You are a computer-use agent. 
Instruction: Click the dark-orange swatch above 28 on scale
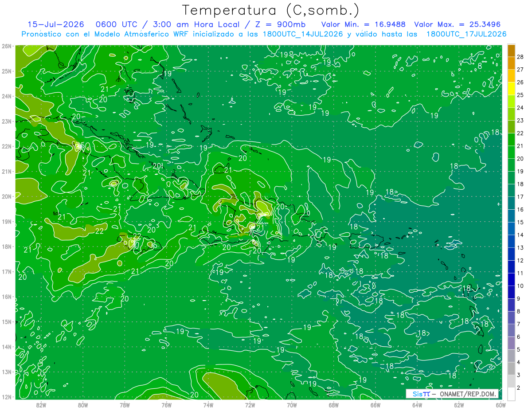(x=511, y=50)
